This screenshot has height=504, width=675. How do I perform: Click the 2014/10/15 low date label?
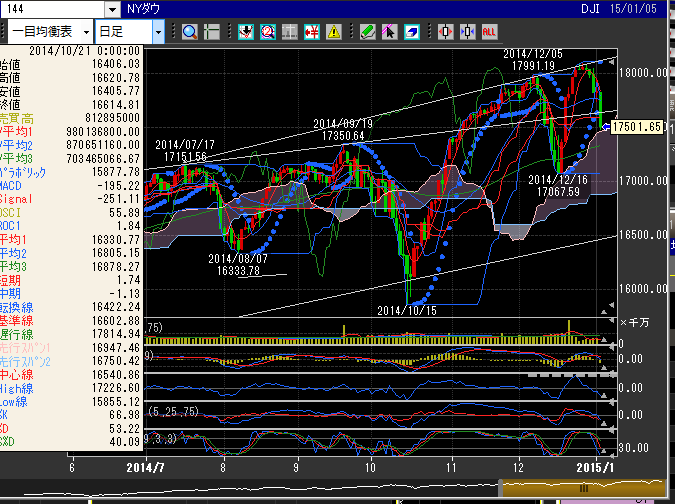(x=407, y=311)
